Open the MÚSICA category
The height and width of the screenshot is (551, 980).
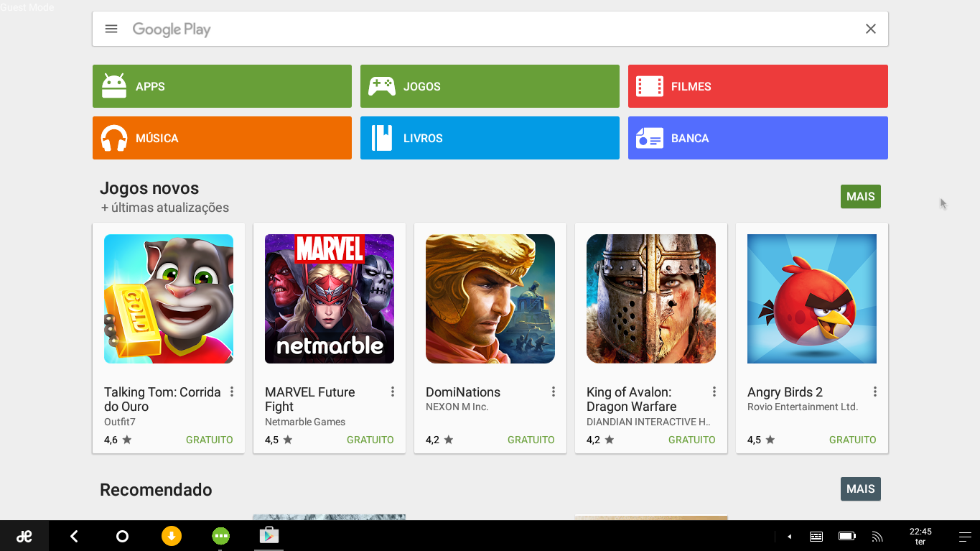click(222, 138)
